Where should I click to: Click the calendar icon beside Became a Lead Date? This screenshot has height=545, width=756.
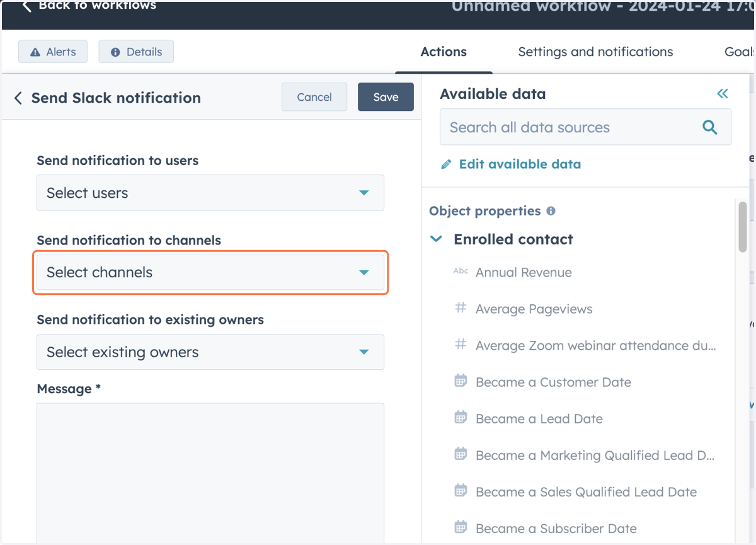tap(461, 417)
